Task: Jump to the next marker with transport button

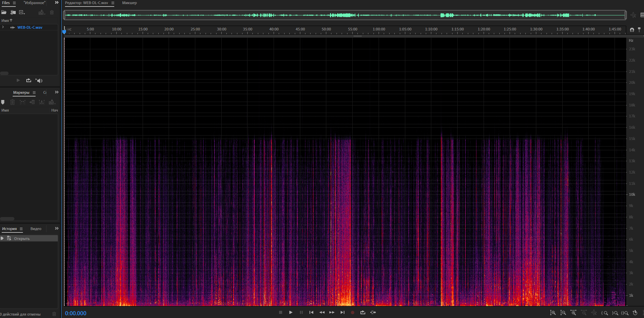Action: [342, 312]
